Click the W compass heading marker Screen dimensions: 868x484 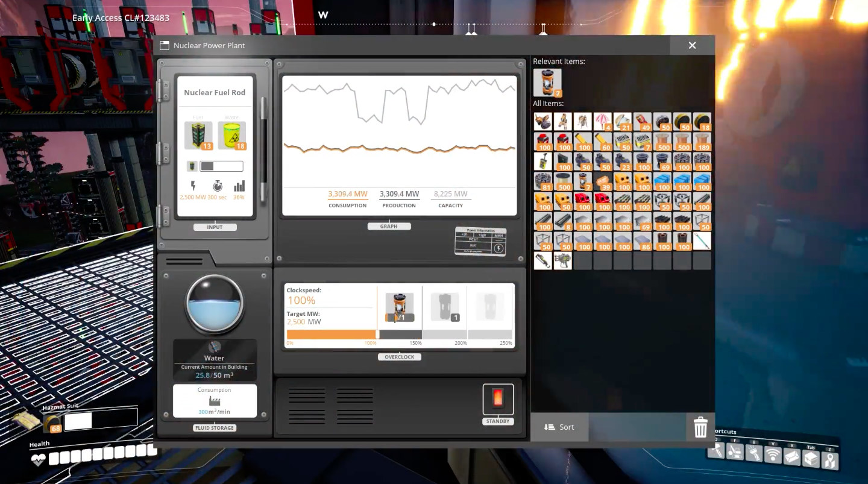pos(323,15)
